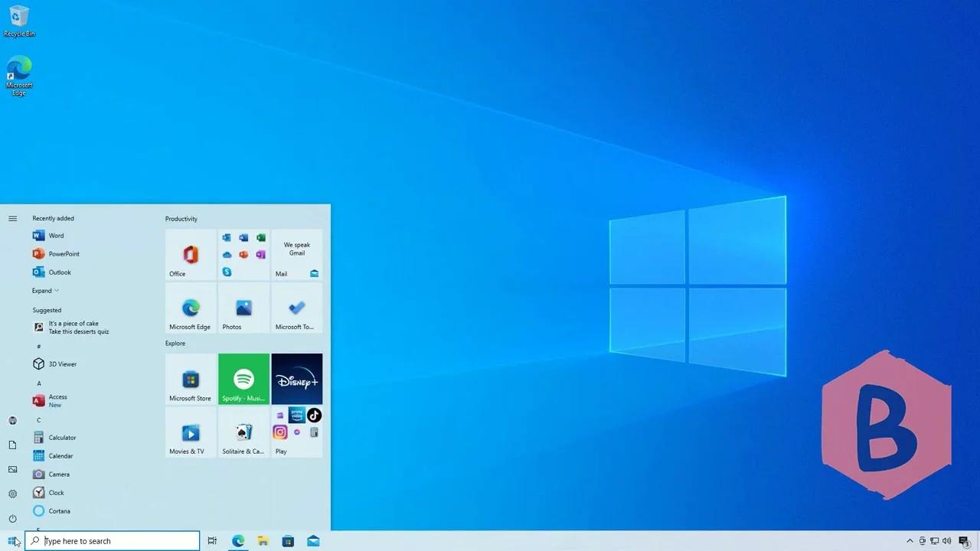Launch the Photos tile
Screen dimensions: 980x551
(x=243, y=308)
